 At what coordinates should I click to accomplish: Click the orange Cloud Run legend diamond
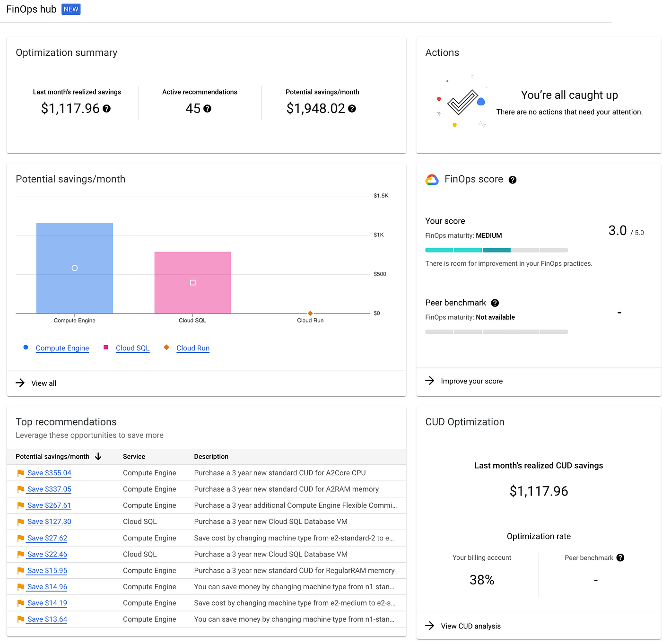coord(166,348)
